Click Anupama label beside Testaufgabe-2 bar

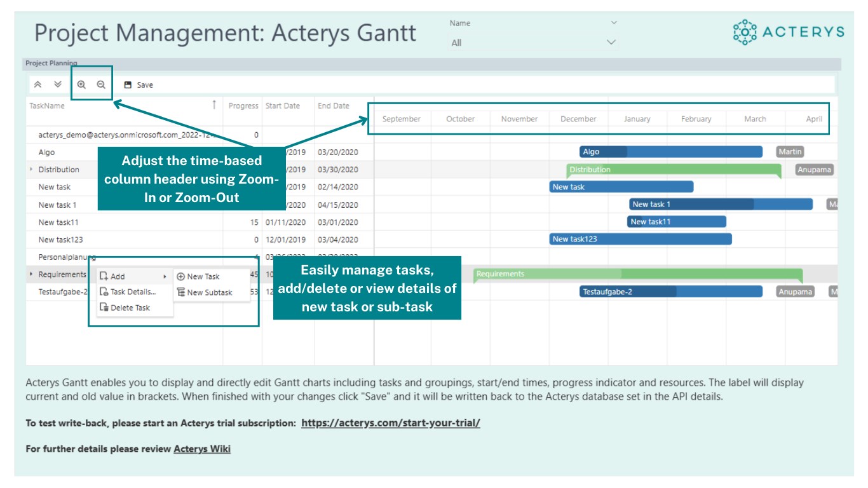(795, 292)
